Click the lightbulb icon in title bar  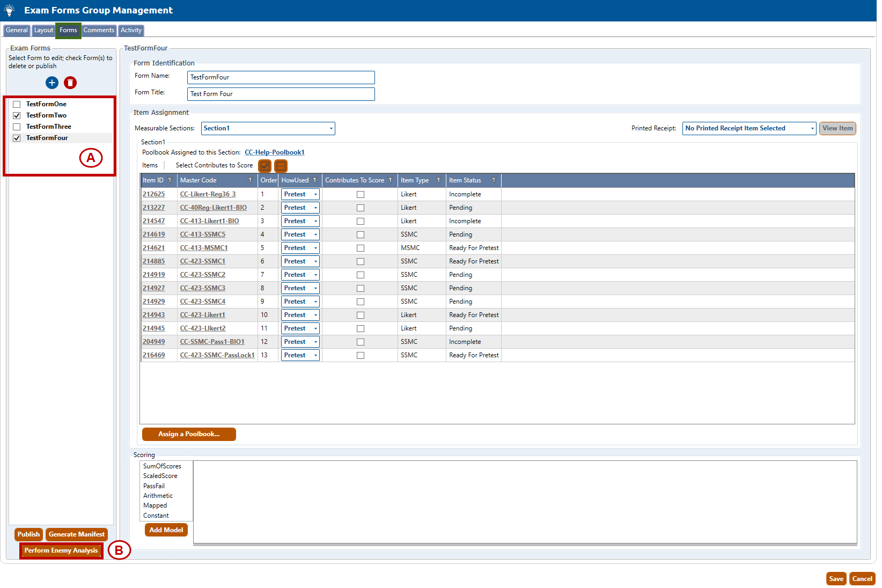[x=10, y=10]
